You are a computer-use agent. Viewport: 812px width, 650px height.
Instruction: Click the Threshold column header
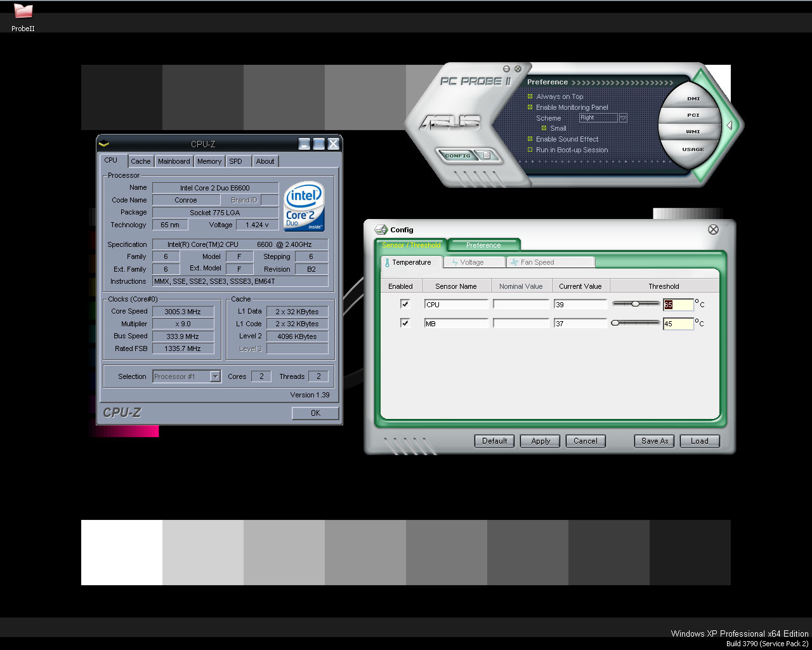pyautogui.click(x=664, y=286)
